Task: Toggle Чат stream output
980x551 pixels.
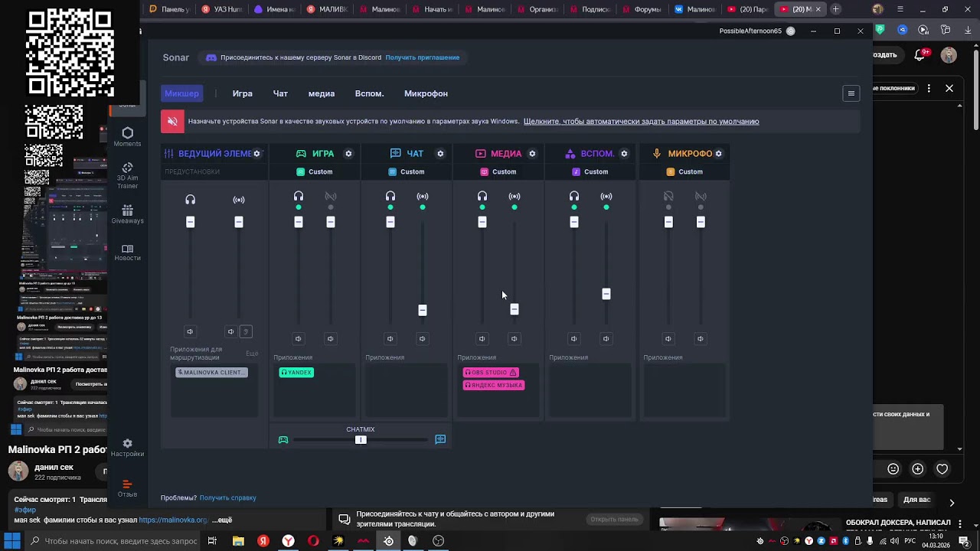Action: (x=423, y=197)
